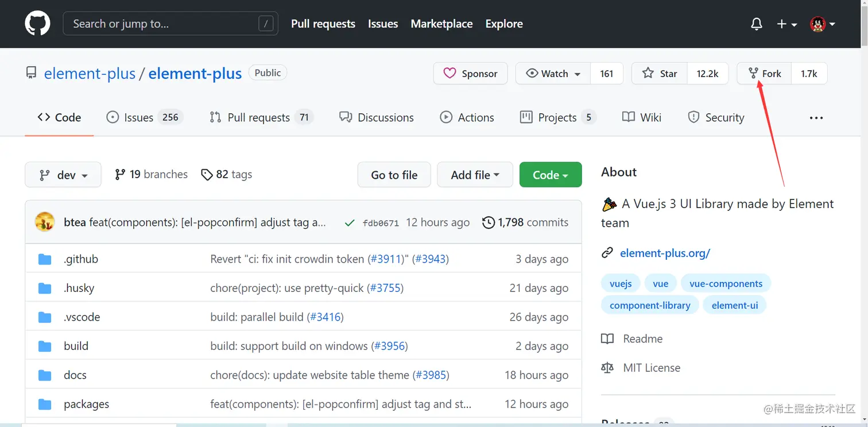
Task: Open the green Code dropdown
Action: [x=551, y=175]
